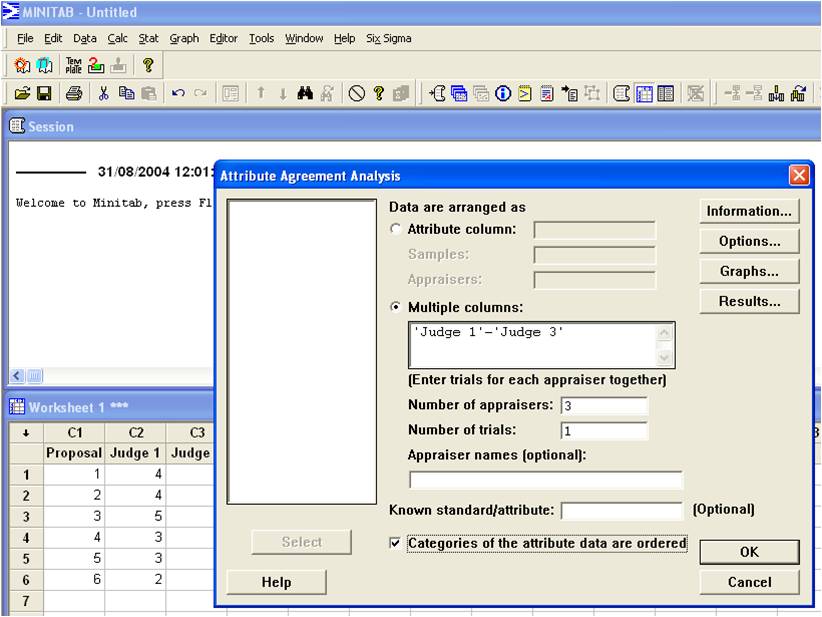Open the Calc menu
Viewport: 822px width, 617px height.
click(117, 38)
